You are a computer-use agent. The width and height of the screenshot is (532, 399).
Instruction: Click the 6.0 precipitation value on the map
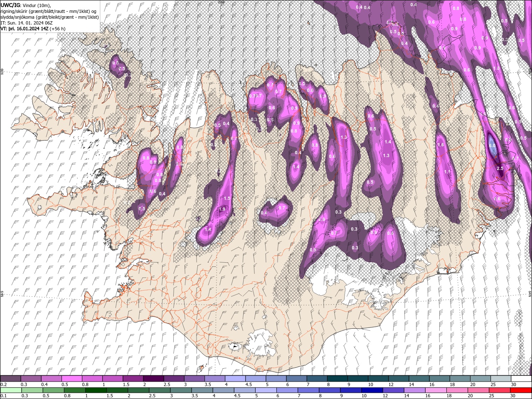coord(492,145)
